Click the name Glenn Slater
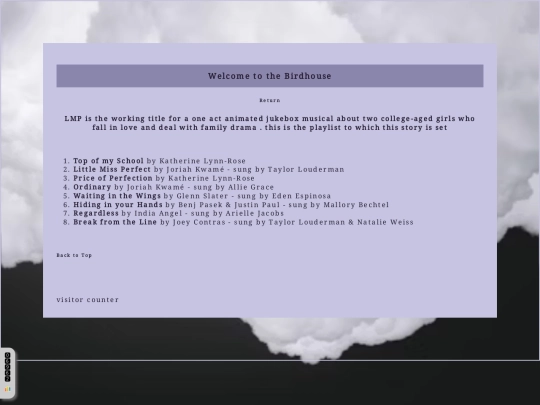The height and width of the screenshot is (405, 540). point(202,196)
